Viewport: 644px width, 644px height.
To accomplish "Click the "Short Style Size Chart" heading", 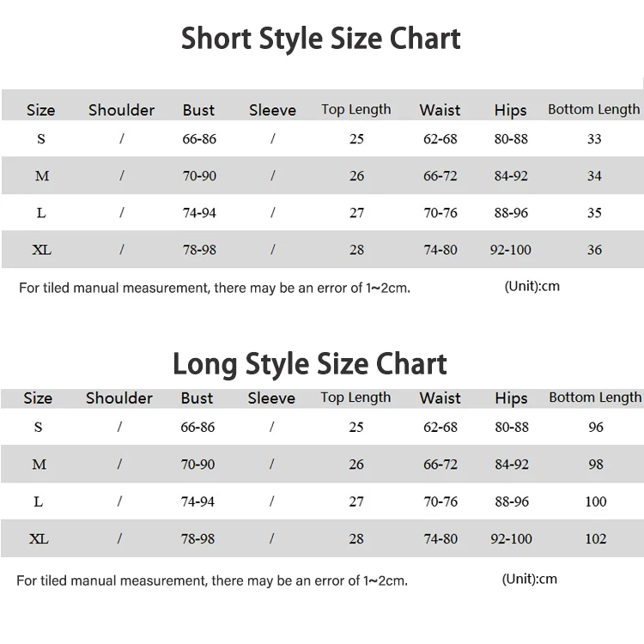I will [321, 39].
